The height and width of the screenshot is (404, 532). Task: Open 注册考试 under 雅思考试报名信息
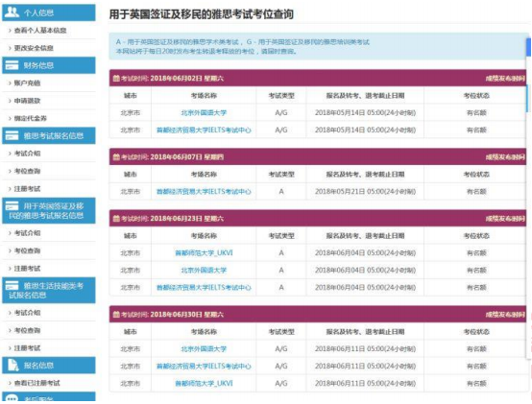click(27, 189)
